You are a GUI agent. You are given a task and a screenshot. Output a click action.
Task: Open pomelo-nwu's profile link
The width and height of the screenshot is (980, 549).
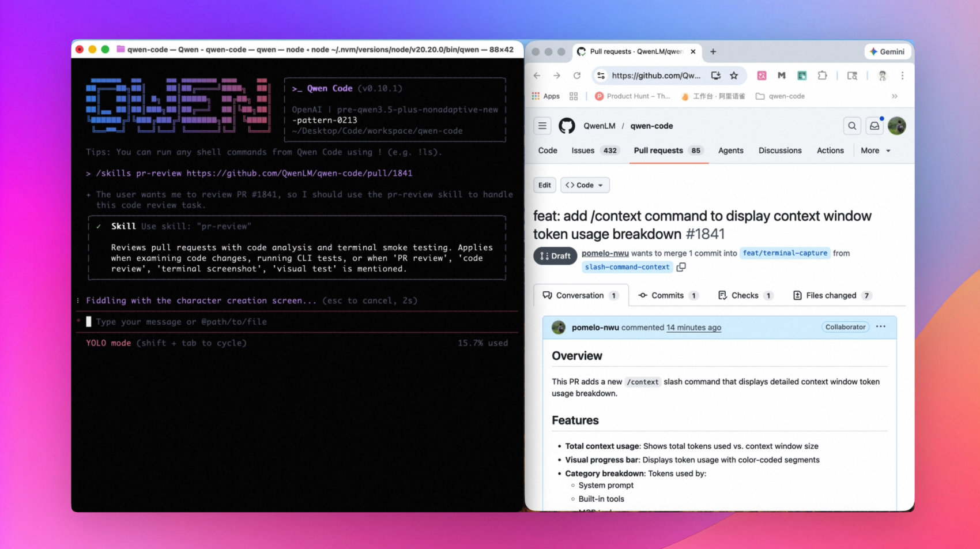click(x=605, y=253)
